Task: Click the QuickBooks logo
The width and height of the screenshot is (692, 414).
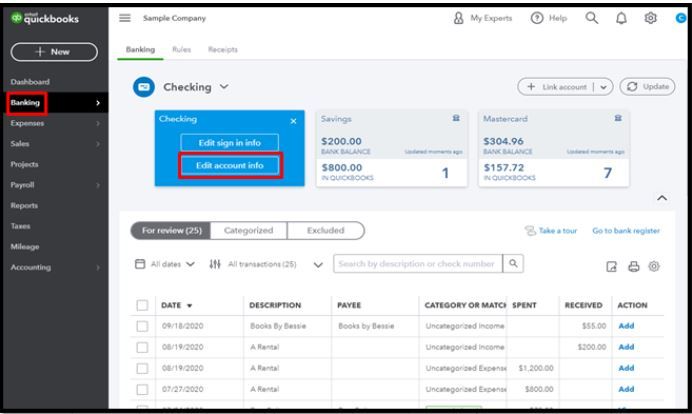Action: pyautogui.click(x=45, y=18)
